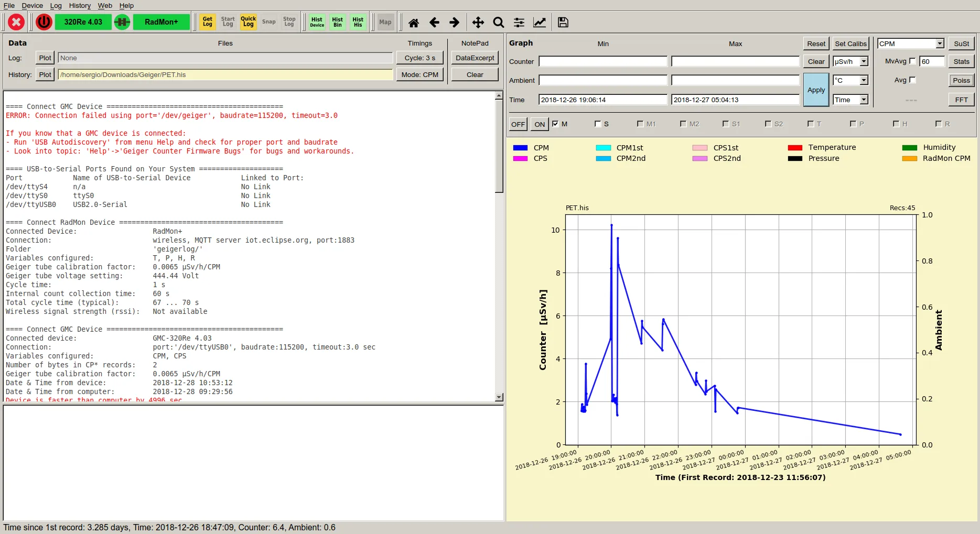Click the Get Log toolbar icon
Screen dimensions: 980x534
[x=208, y=22]
